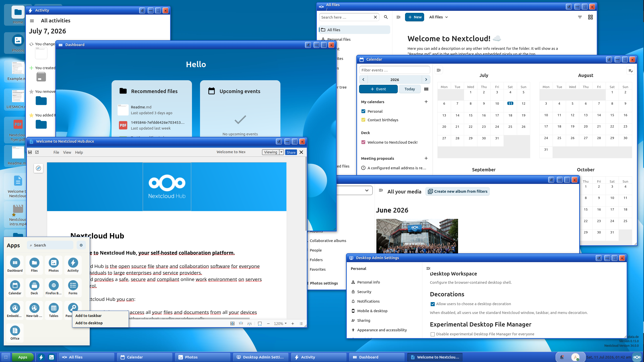The image size is (644, 362).
Task: Toggle All files navigation sidebar icon
Action: [x=398, y=17]
